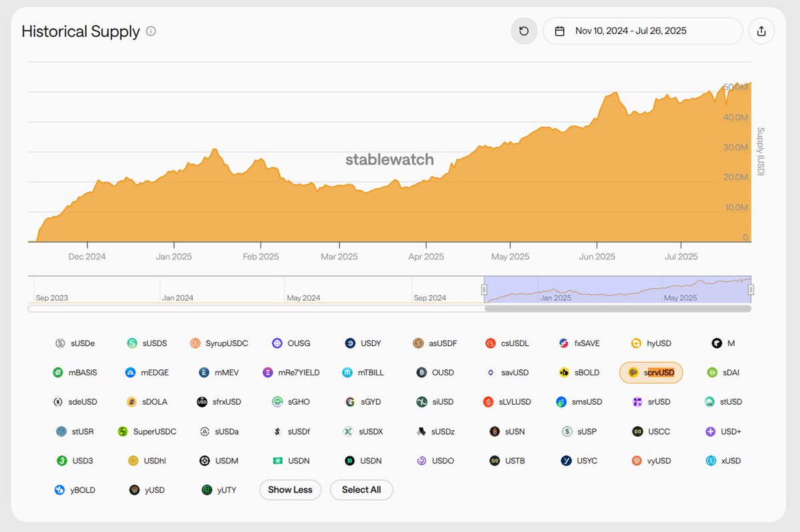Select the sUSDa label

[227, 431]
